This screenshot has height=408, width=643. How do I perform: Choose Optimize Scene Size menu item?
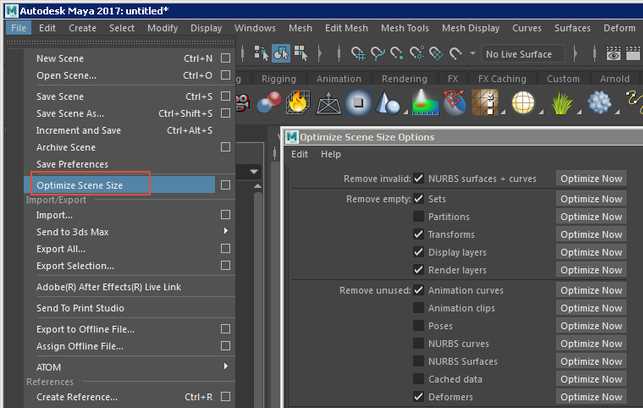coord(119,185)
